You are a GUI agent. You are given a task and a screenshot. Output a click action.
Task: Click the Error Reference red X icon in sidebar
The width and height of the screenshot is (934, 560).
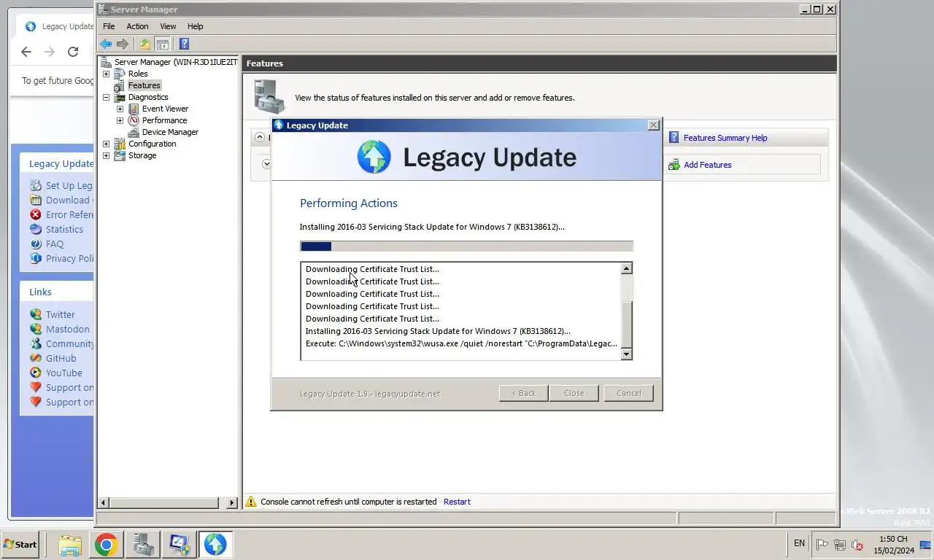click(x=35, y=214)
